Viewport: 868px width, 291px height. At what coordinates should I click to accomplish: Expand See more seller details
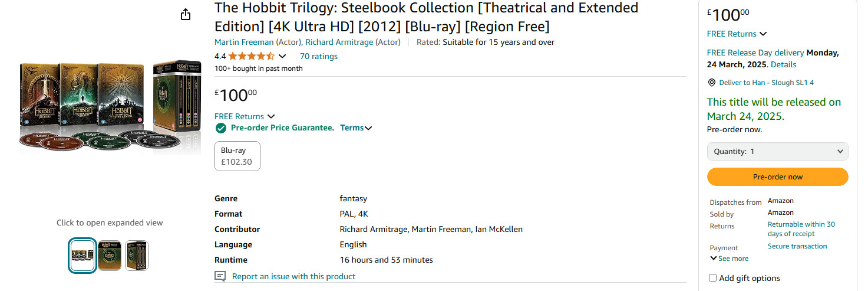pyautogui.click(x=729, y=259)
